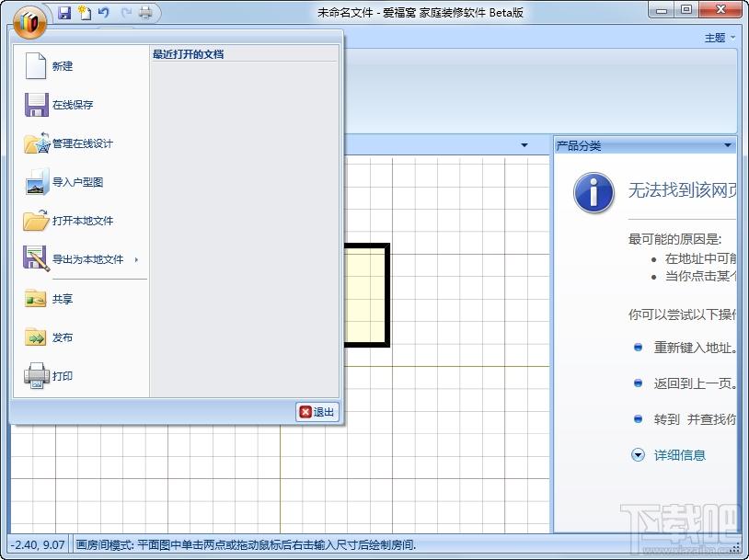Viewport: 749px width, 560px height.
Task: Click the yellow room on the canvas
Action: [x=364, y=295]
